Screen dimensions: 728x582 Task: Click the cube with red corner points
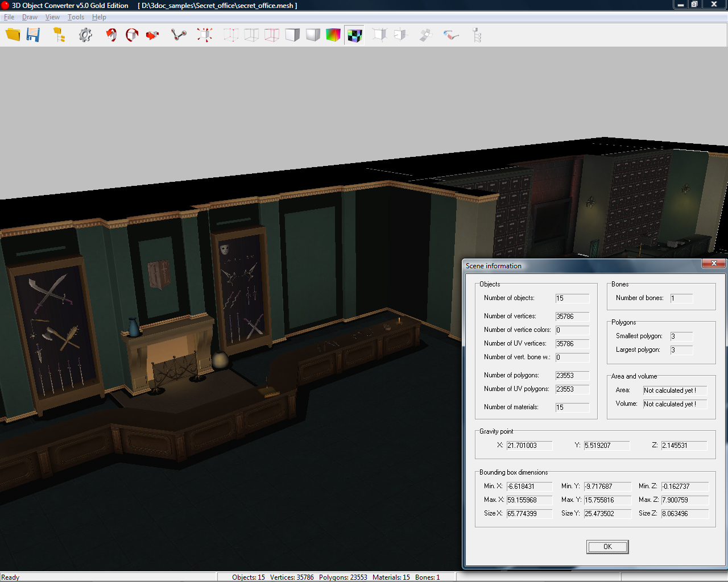[x=205, y=35]
